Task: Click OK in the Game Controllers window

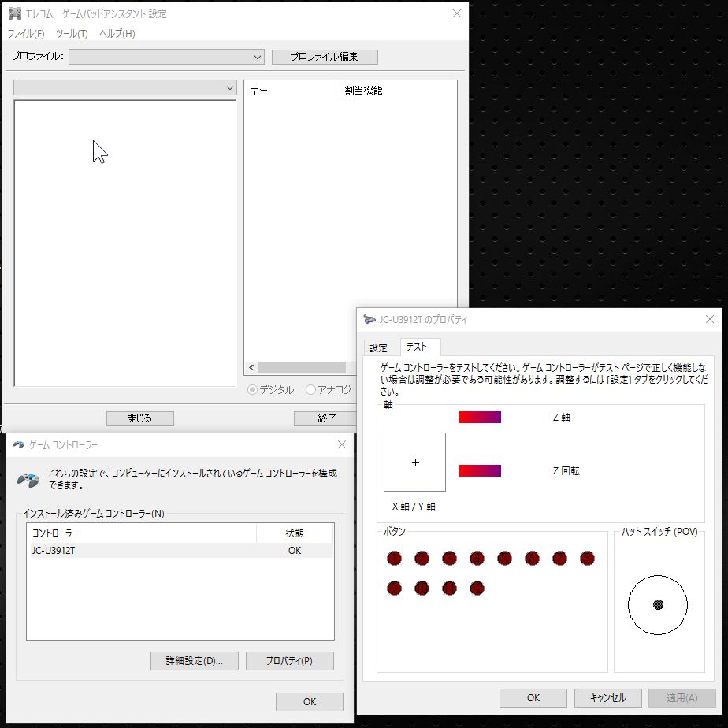Action: coord(309,701)
